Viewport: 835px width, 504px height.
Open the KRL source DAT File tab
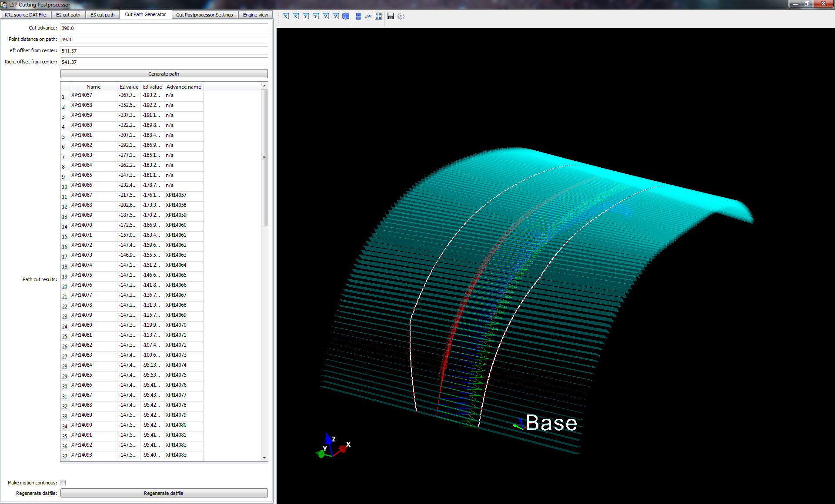pos(25,15)
